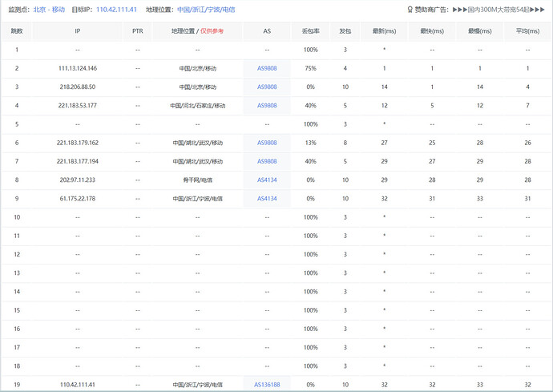This screenshot has height=392, width=553.
Task: Click the 75% packet loss value
Action: pyautogui.click(x=311, y=68)
